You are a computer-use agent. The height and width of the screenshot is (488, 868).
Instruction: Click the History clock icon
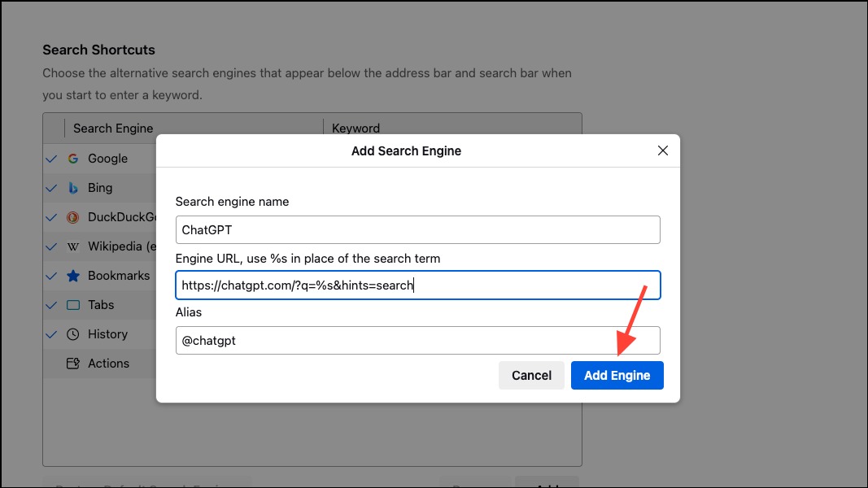(x=73, y=334)
